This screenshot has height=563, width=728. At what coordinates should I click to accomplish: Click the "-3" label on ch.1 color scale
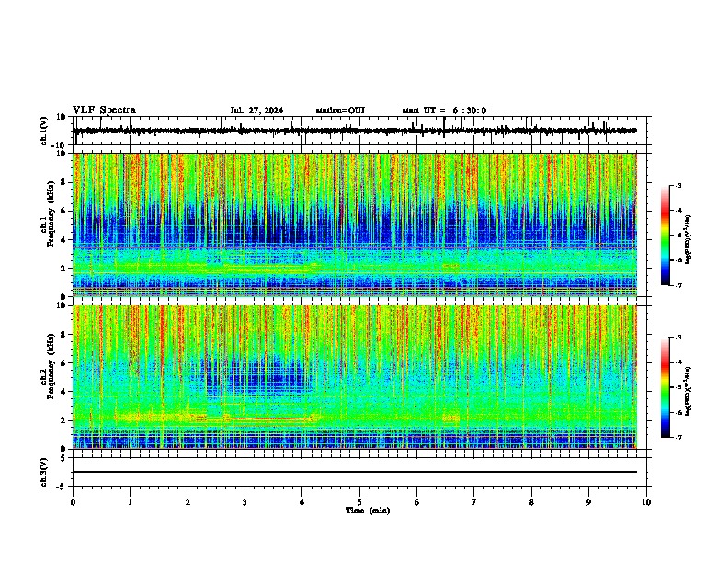click(677, 185)
